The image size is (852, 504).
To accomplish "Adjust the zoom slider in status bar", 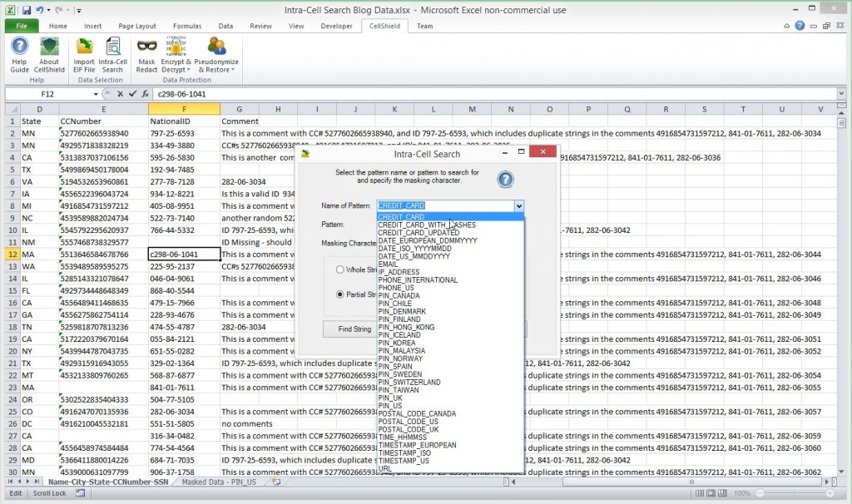I will click(795, 493).
